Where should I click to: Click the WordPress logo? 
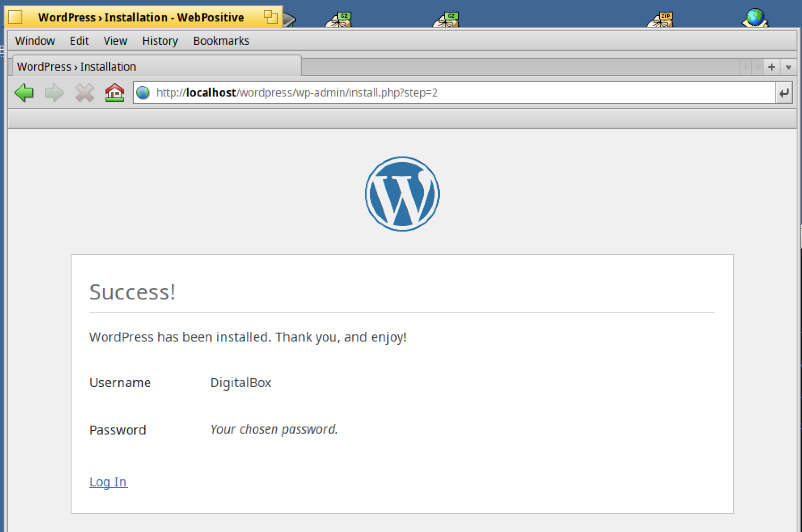[402, 194]
